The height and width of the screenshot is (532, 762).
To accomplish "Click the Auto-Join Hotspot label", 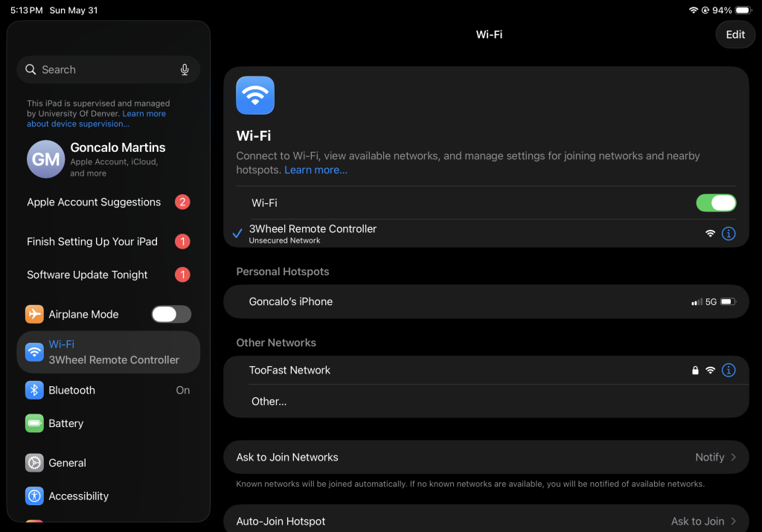I will 281,522.
